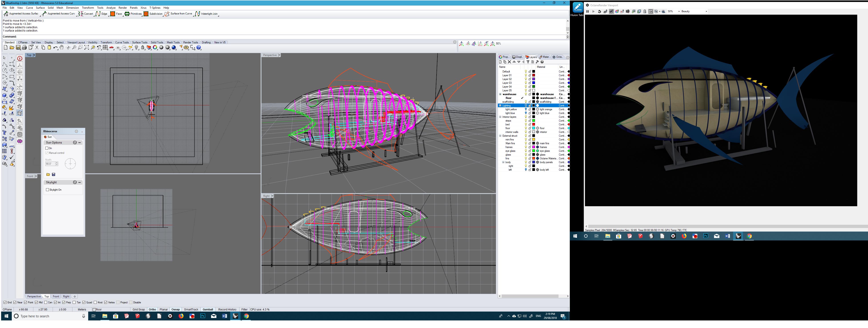The image size is (868, 328).
Task: Collapse the Lighting layer group
Action: click(x=500, y=106)
